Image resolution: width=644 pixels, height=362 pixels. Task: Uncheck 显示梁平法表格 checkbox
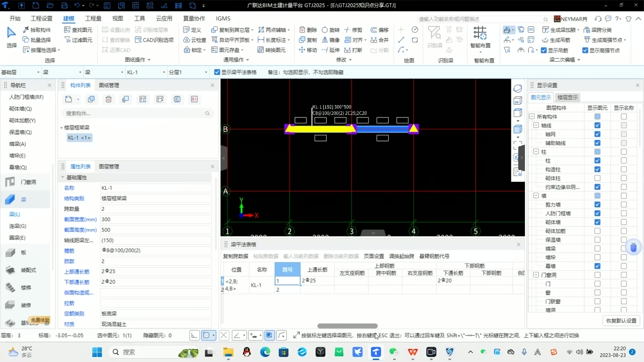tap(217, 72)
